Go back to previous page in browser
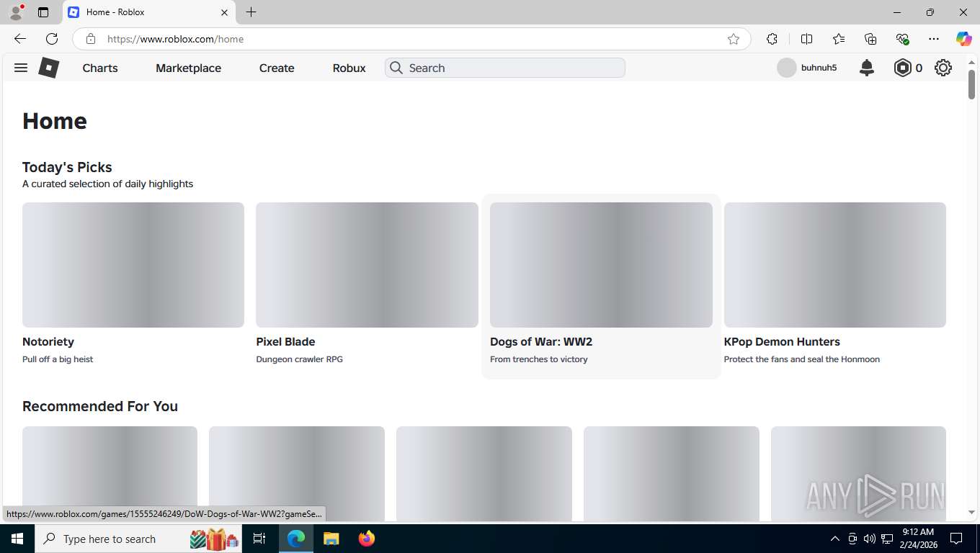The height and width of the screenshot is (553, 980). (x=20, y=39)
